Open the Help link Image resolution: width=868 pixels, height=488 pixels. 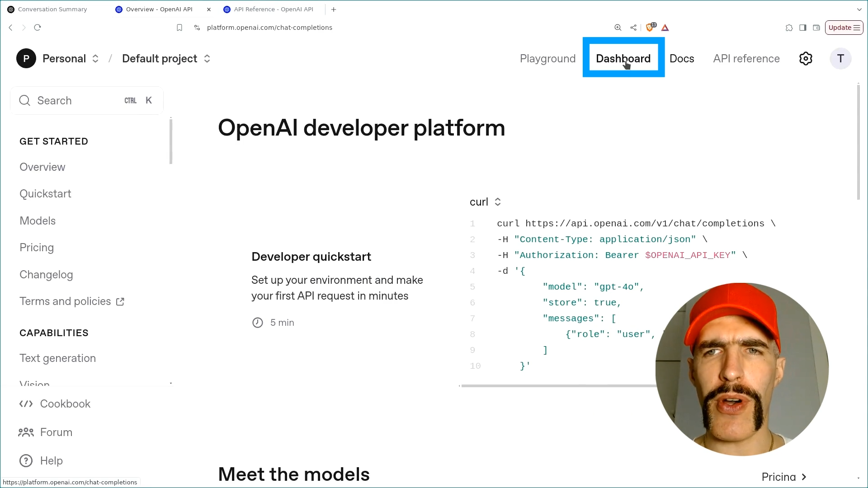point(51,461)
